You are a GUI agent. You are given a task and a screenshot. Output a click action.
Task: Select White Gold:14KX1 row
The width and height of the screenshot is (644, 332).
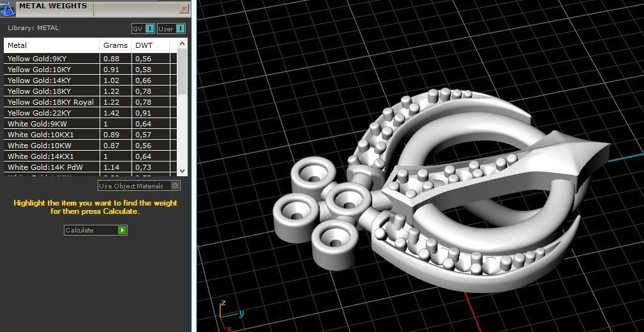[91, 156]
